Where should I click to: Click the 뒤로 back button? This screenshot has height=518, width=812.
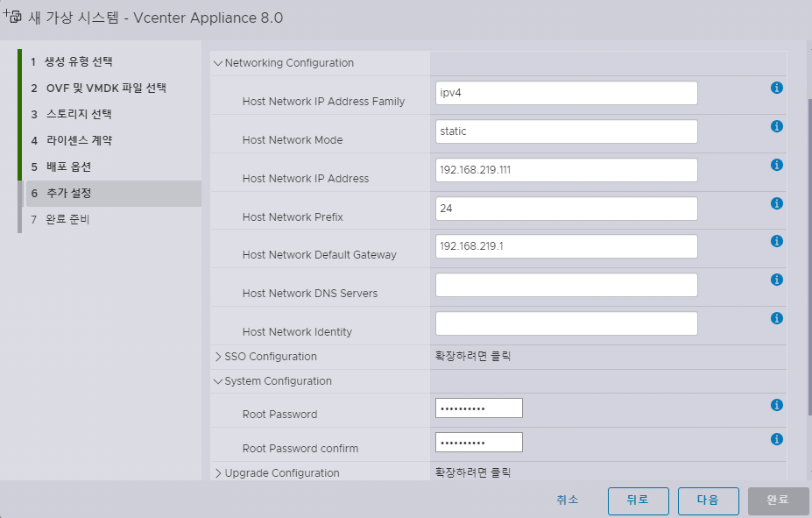pyautogui.click(x=638, y=500)
